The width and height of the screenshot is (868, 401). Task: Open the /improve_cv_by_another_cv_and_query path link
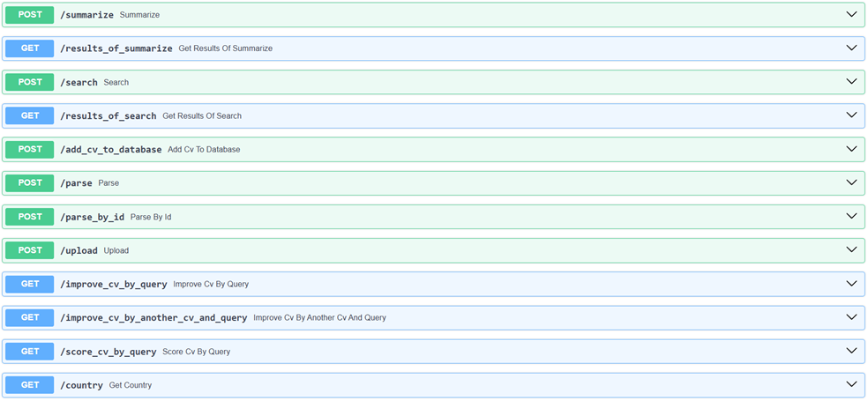pyautogui.click(x=153, y=318)
